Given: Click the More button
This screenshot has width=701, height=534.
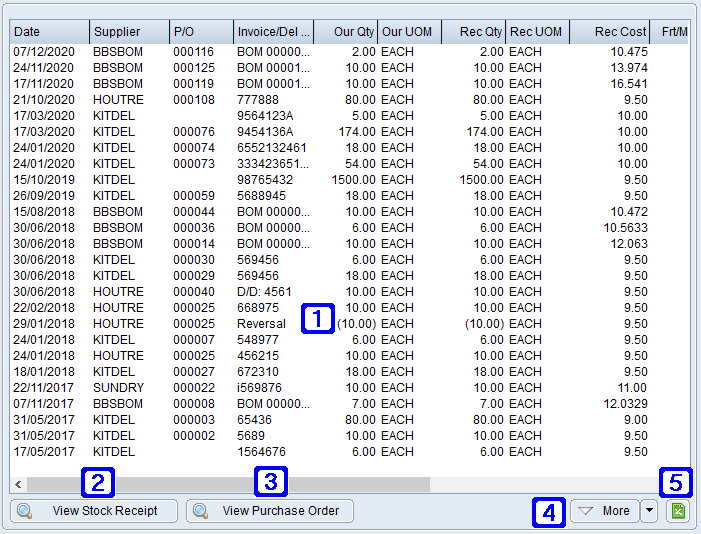Looking at the screenshot, I should click(605, 511).
